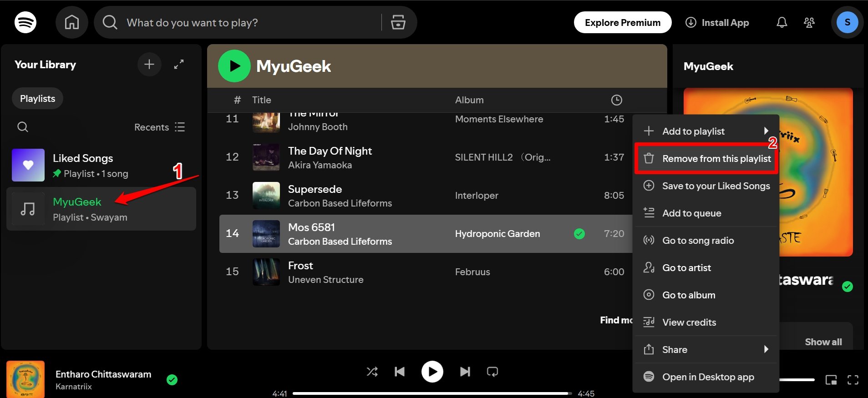Open the Recents sort list menu

(x=159, y=127)
